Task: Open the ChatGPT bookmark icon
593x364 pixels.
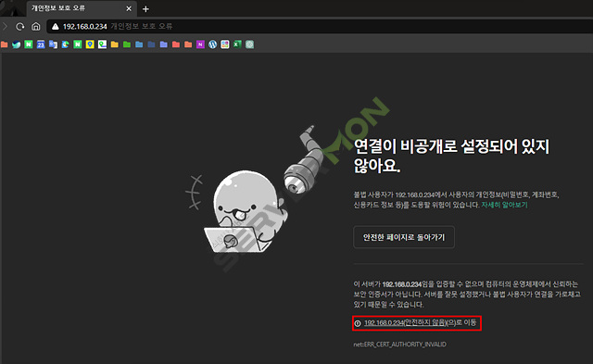Action: coord(249,44)
